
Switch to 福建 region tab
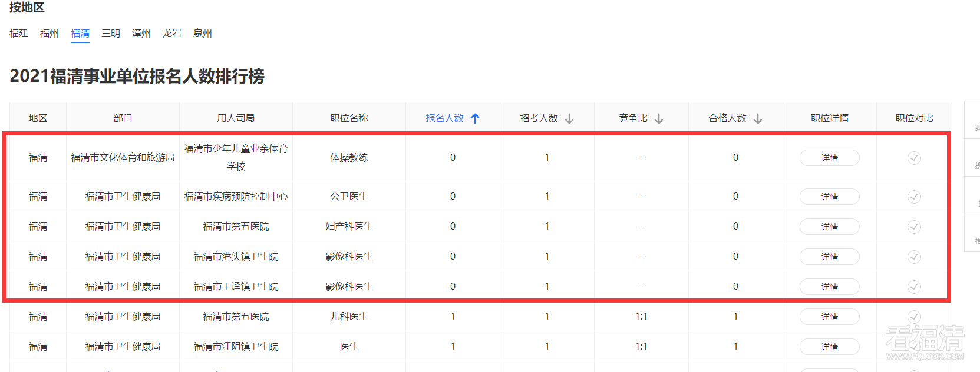point(19,34)
